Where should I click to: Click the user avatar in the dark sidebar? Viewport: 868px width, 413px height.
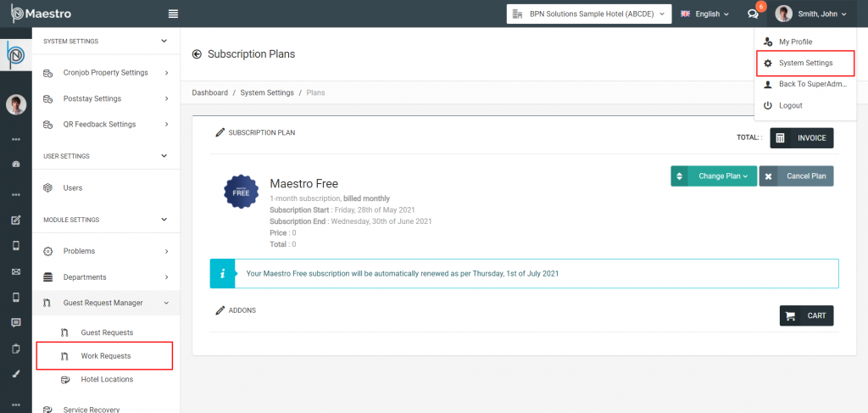click(x=16, y=104)
